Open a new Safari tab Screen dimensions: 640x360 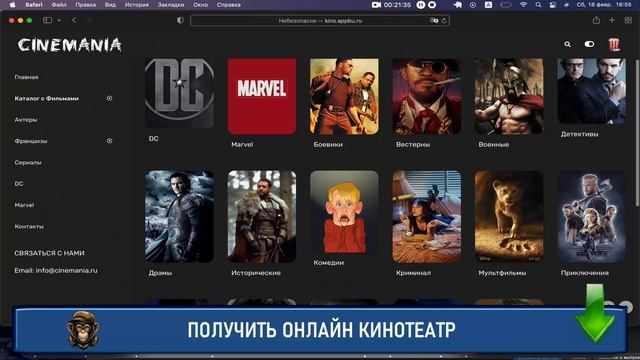click(x=612, y=20)
